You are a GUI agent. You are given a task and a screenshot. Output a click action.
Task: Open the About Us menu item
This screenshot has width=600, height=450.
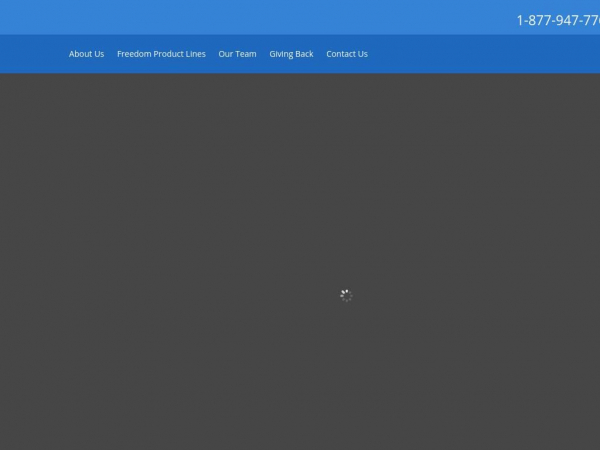click(x=86, y=54)
